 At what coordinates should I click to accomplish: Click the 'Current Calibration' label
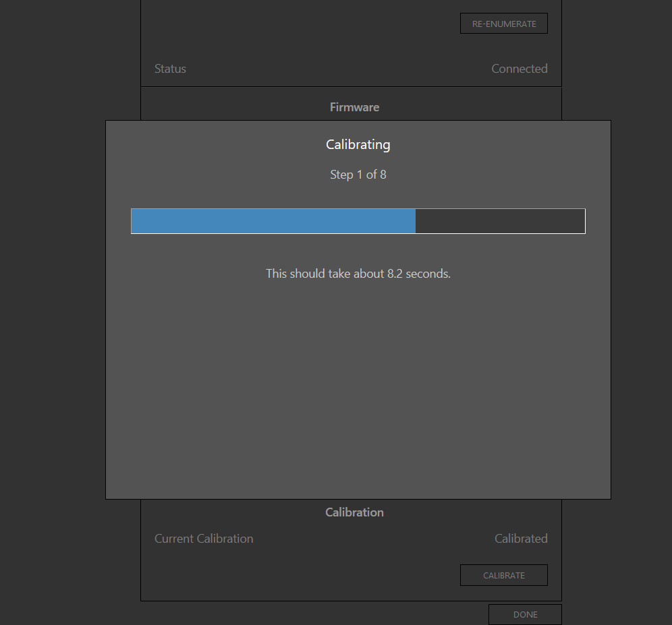[x=204, y=539]
